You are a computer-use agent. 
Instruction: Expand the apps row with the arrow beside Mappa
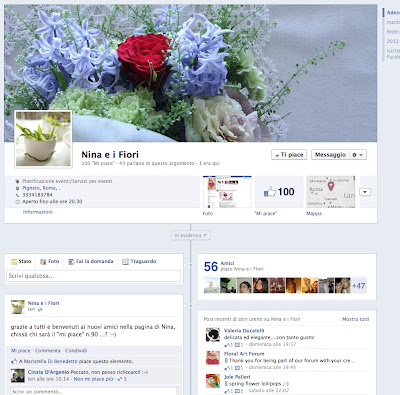click(x=365, y=192)
